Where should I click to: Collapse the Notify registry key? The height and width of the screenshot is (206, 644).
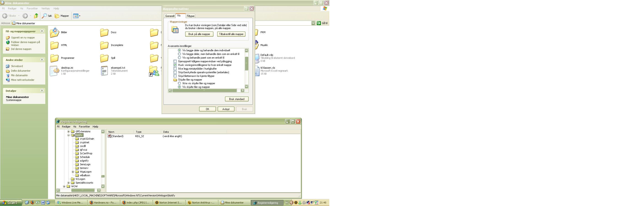pyautogui.click(x=68, y=135)
